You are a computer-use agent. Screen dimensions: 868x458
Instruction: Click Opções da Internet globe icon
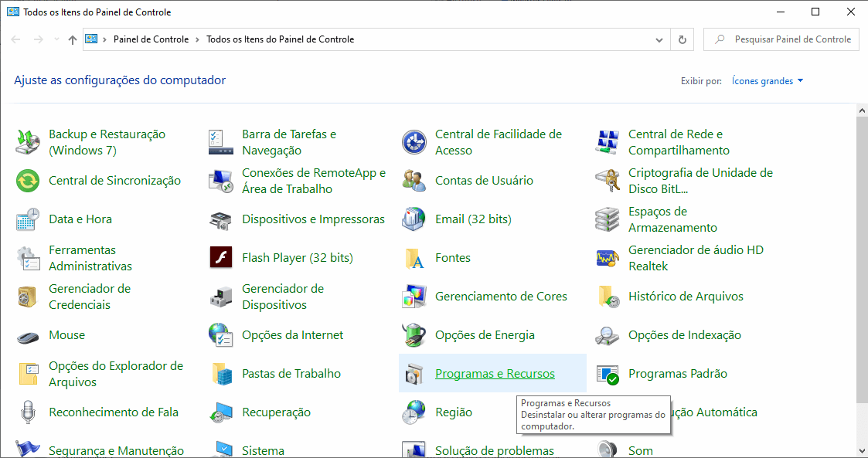221,335
